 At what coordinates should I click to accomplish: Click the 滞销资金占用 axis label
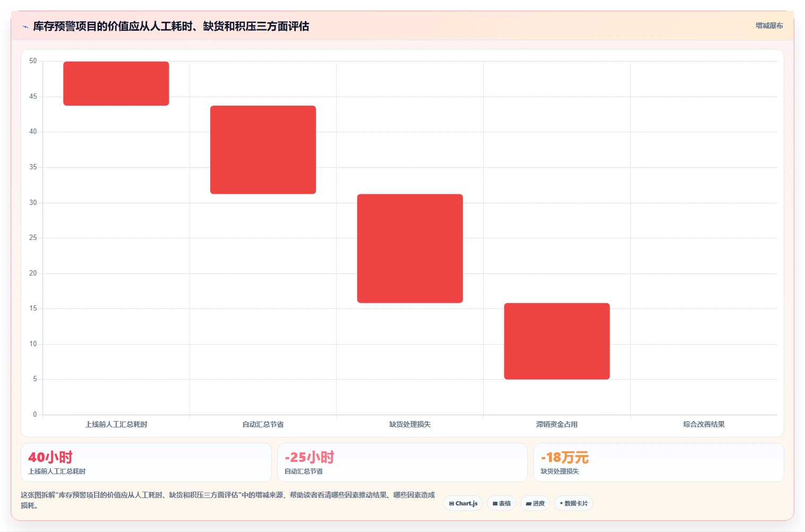point(557,424)
